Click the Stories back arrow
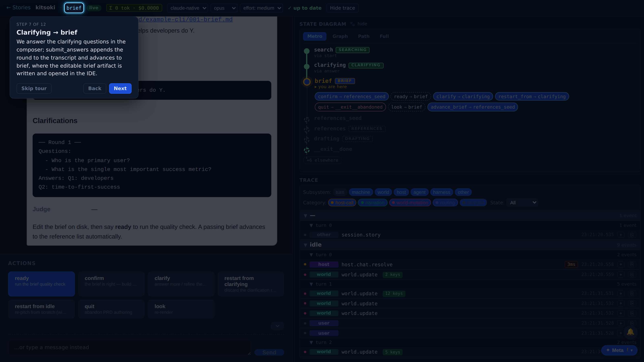This screenshot has width=644, height=362. tap(18, 7)
